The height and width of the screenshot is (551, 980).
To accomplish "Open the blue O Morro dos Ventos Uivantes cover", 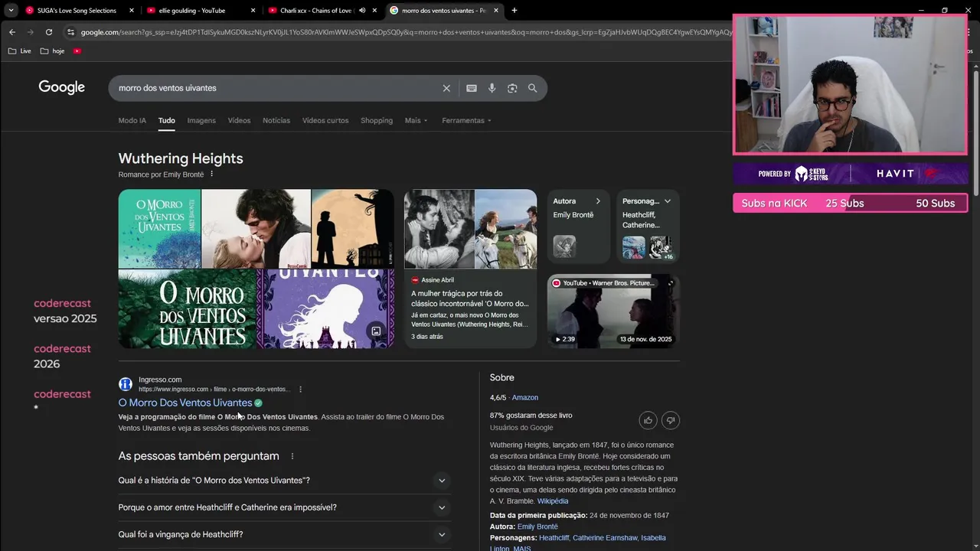I will tap(159, 229).
